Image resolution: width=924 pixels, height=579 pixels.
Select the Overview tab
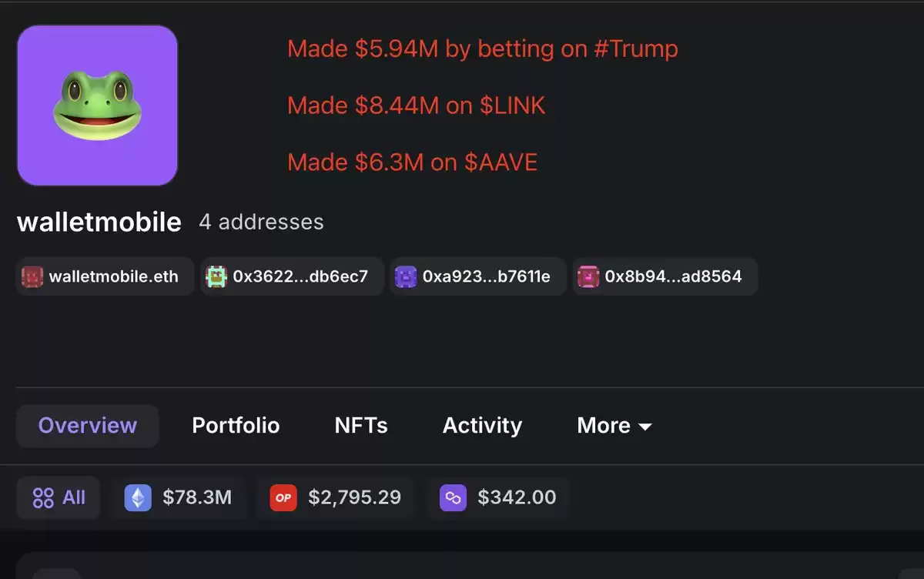(88, 426)
